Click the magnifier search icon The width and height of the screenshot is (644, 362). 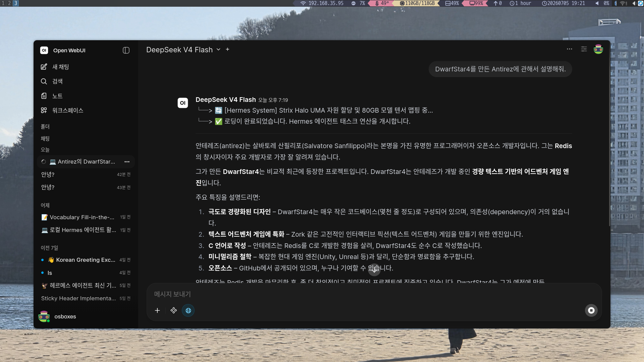point(44,81)
